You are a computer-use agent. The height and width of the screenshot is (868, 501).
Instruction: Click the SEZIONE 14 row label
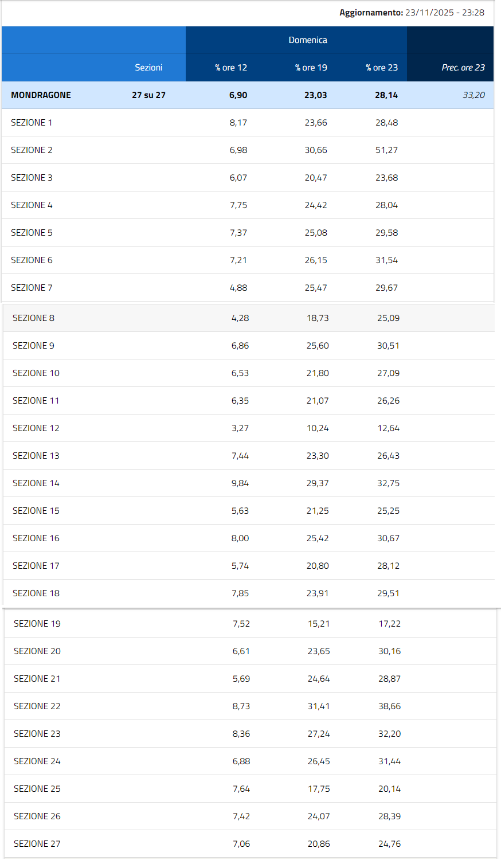click(36, 483)
